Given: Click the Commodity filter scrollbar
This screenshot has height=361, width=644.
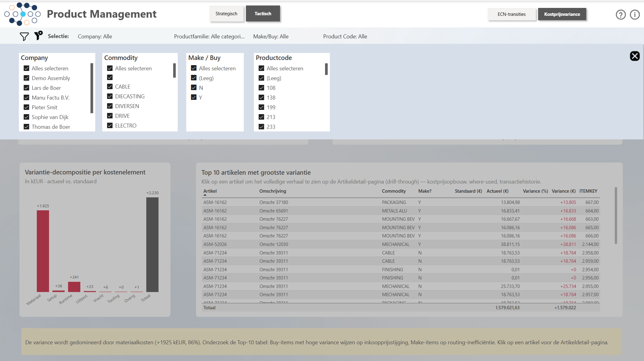Looking at the screenshot, I should pos(174,70).
